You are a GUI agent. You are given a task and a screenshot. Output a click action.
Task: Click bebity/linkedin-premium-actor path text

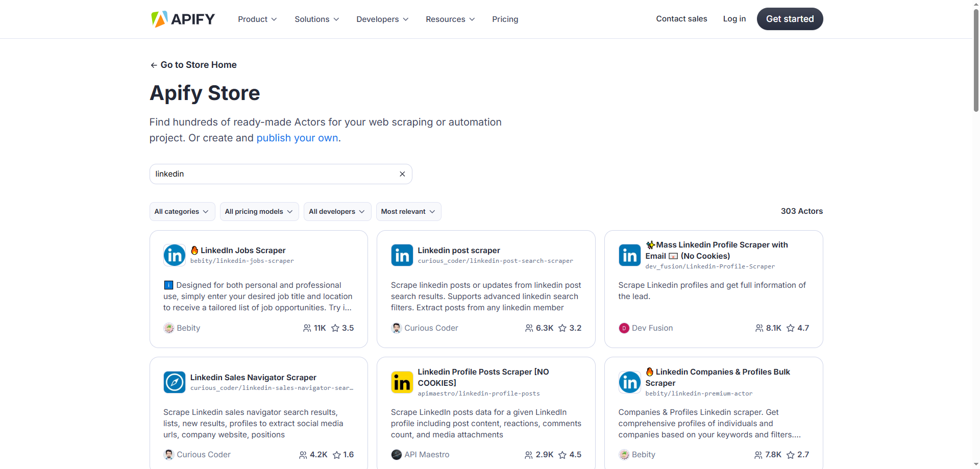(x=699, y=393)
